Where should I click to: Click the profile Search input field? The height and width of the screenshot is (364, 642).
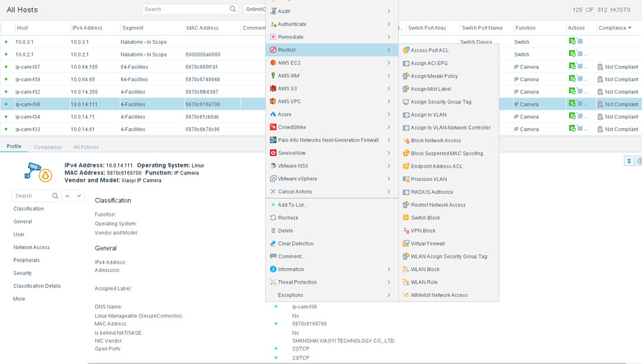pyautogui.click(x=32, y=196)
